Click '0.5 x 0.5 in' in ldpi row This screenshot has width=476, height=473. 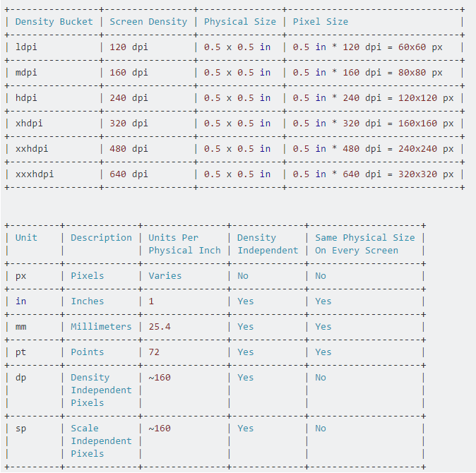[237, 47]
